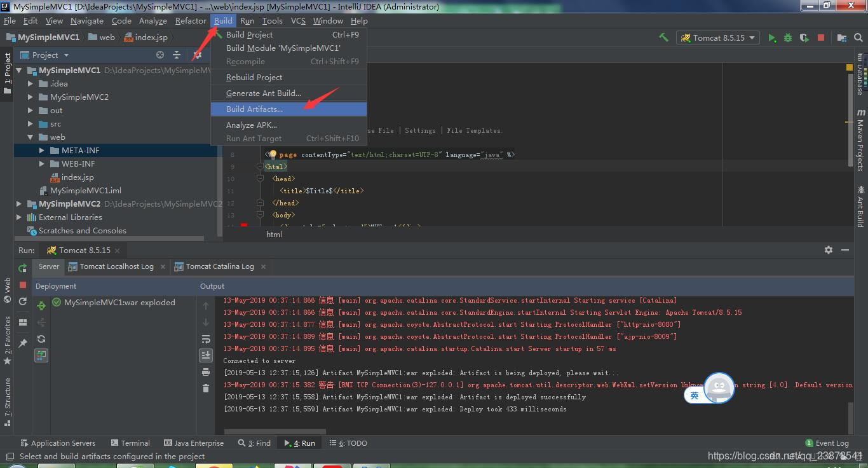Select Build Artifacts... menu entry
868x468 pixels.
pos(288,109)
